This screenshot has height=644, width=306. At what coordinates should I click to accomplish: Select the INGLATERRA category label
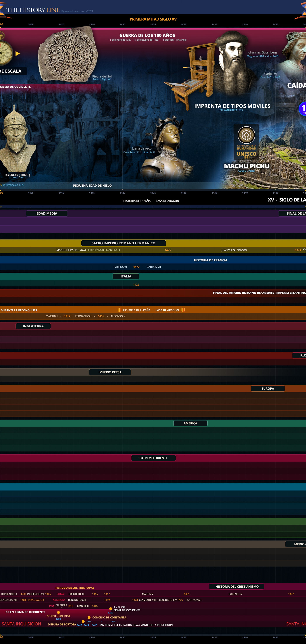click(x=33, y=326)
